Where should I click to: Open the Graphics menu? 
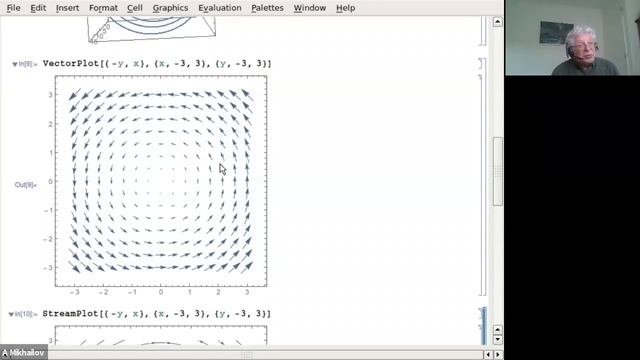[170, 8]
